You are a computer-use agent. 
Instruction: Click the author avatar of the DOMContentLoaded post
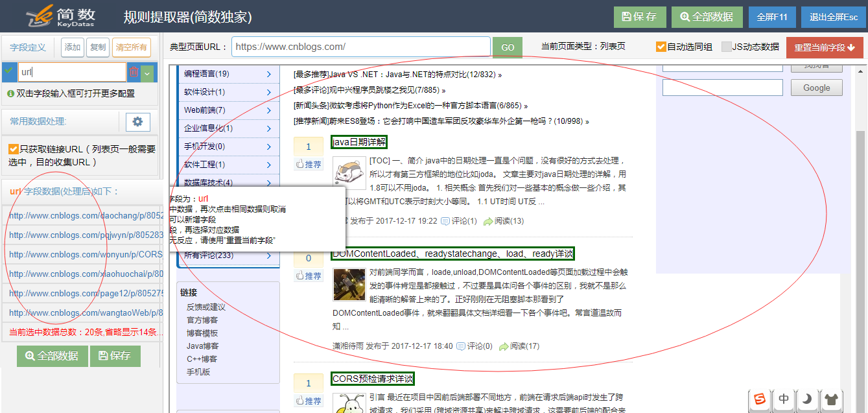349,285
